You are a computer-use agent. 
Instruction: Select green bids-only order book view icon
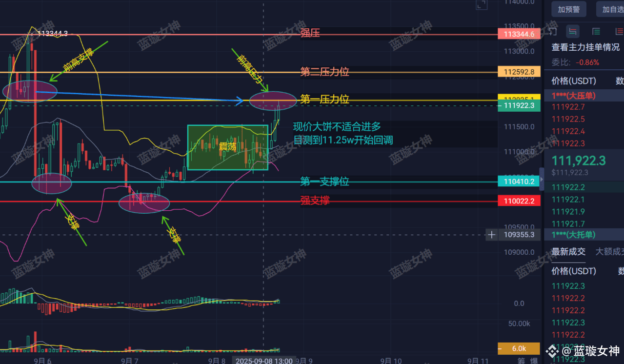coord(596,32)
